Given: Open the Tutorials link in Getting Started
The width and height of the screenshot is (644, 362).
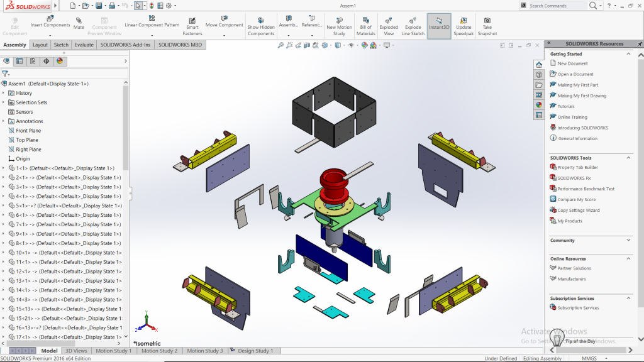Looking at the screenshot, I should 565,106.
